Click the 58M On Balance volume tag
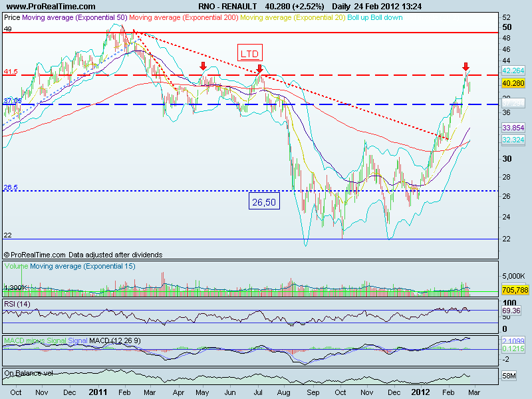532x399 pixels. click(x=509, y=376)
